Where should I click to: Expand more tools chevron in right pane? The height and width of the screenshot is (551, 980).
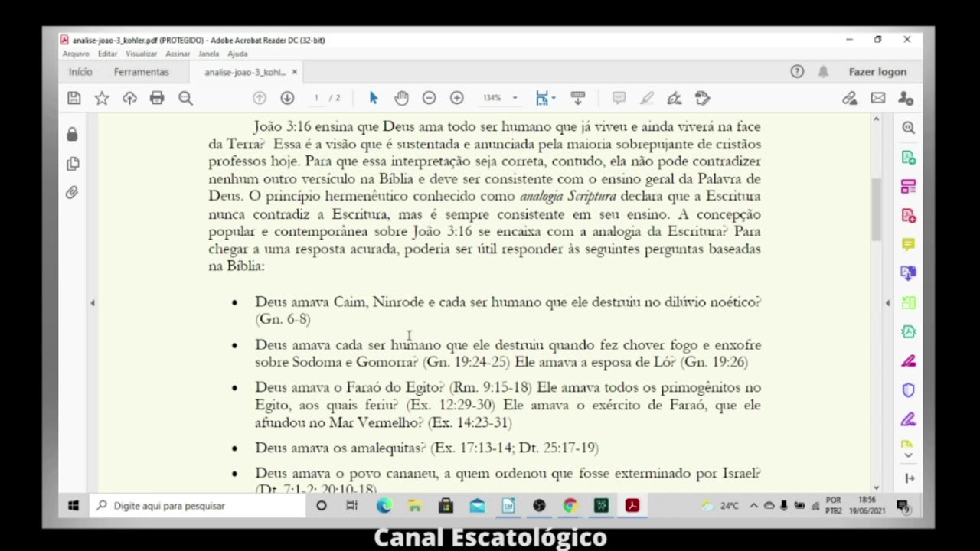pyautogui.click(x=909, y=455)
